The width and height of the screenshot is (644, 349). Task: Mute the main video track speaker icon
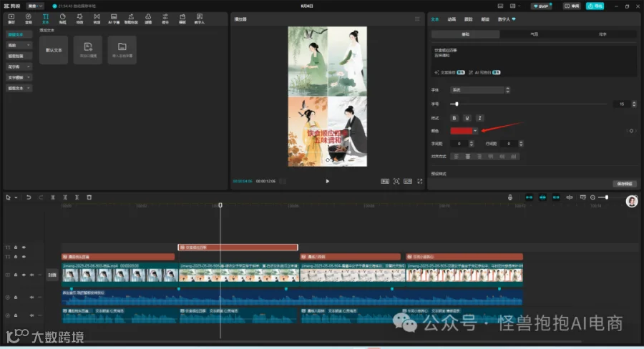pos(31,275)
